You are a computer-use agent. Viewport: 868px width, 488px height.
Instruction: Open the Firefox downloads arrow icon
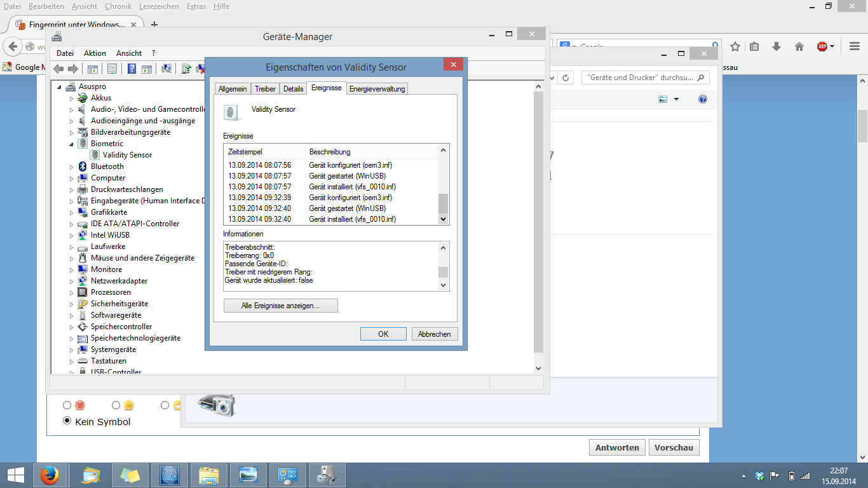(776, 46)
